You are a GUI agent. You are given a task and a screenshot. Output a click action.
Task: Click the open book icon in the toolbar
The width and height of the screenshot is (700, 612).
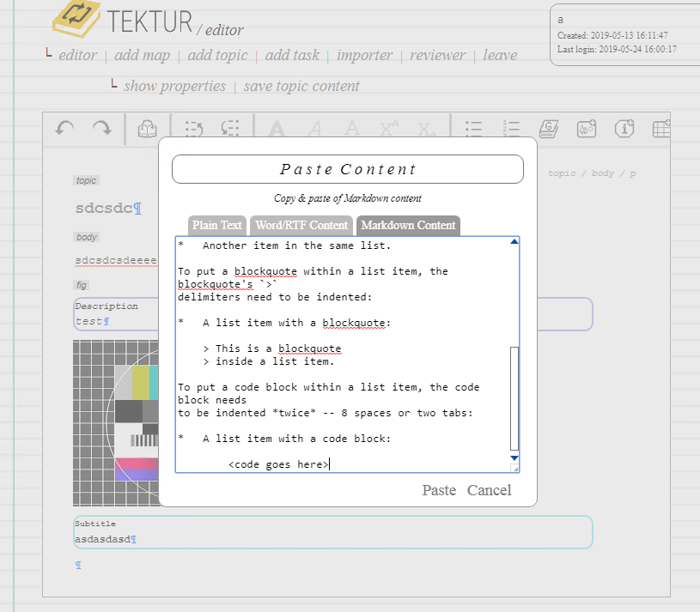pos(147,129)
